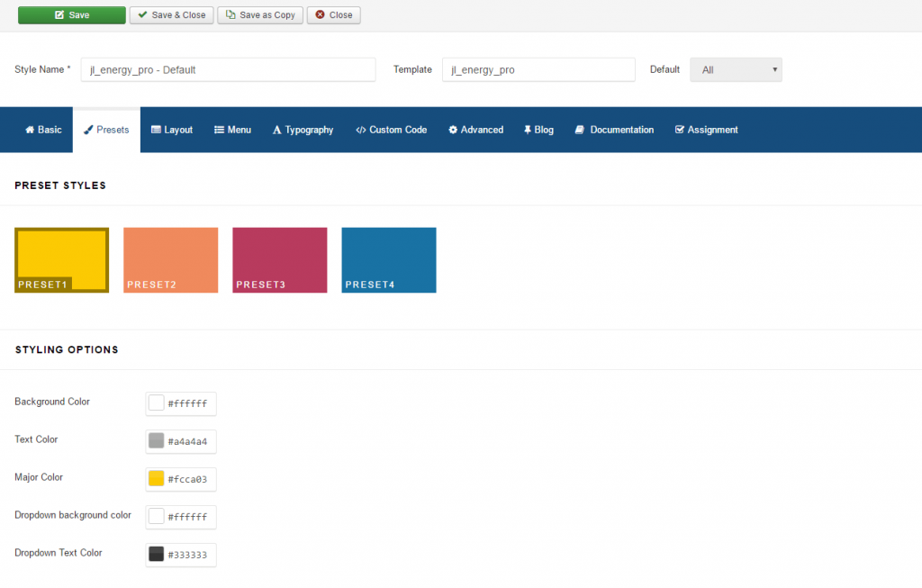The image size is (922, 588).
Task: Choose the PRESET4 blue preset
Action: (388, 259)
